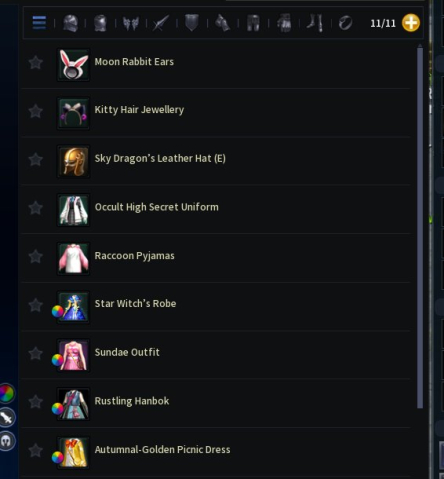Select the shield category filter icon

click(192, 23)
